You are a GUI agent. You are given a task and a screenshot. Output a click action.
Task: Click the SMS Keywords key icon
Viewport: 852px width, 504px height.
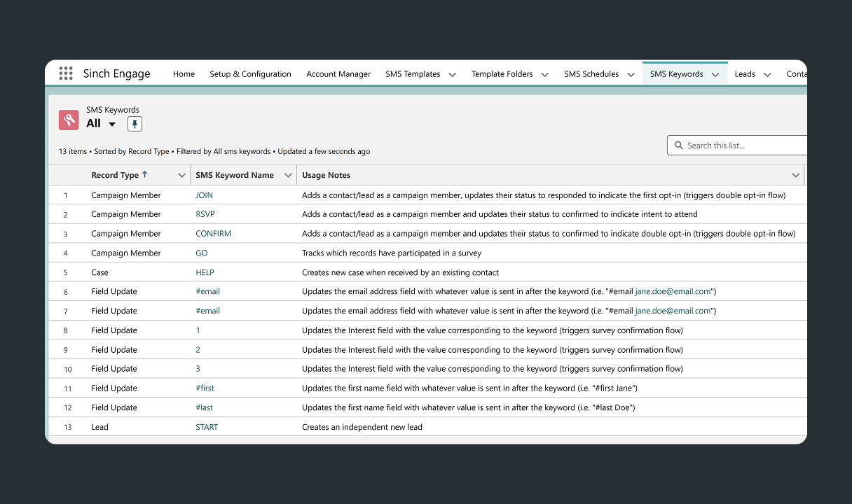pyautogui.click(x=69, y=120)
